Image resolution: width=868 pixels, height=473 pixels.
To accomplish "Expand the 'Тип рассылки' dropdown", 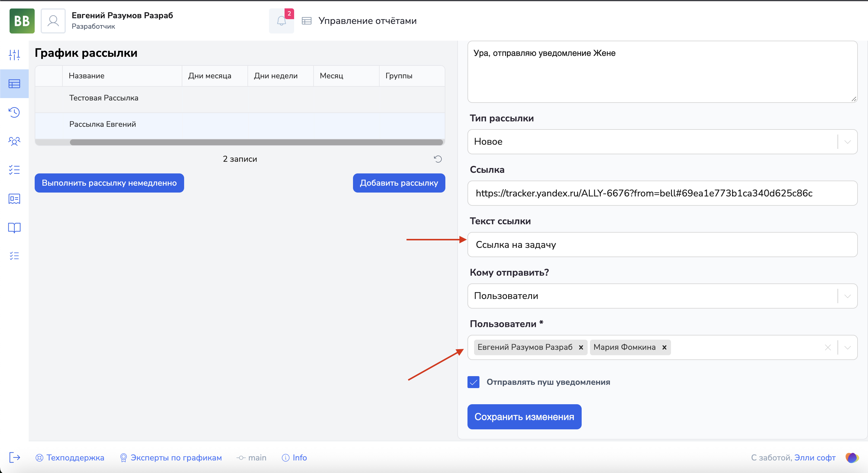I will tap(847, 142).
